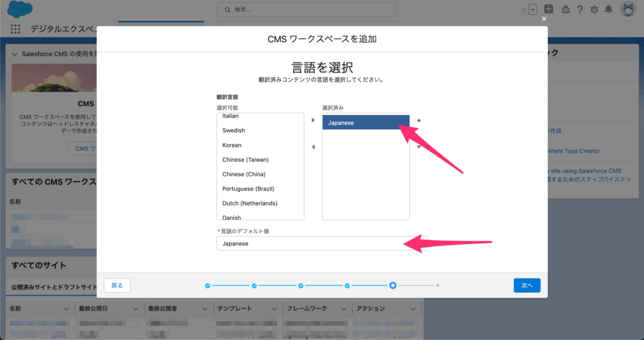Move selected language up with up arrow
This screenshot has height=340, width=644.
(418, 120)
